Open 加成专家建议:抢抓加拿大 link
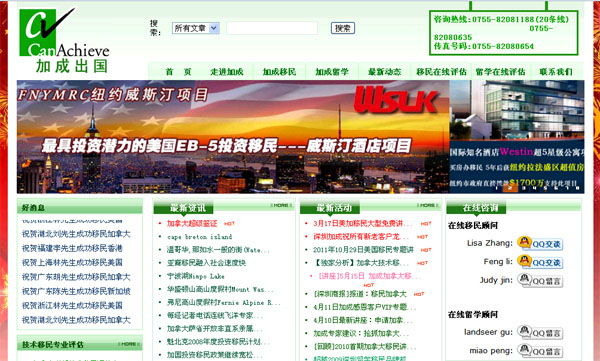The height and width of the screenshot is (361, 600). (360, 333)
